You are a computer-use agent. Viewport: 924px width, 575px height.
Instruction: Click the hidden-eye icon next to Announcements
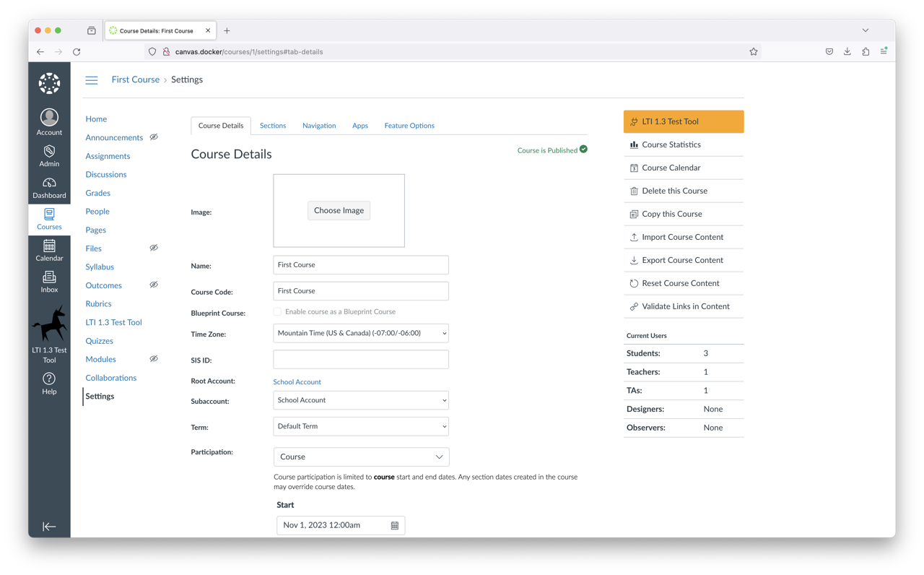coord(154,137)
